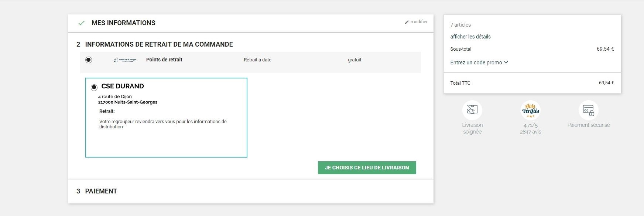Select the Points de retrait radio button
The image size is (644, 216).
(89, 60)
